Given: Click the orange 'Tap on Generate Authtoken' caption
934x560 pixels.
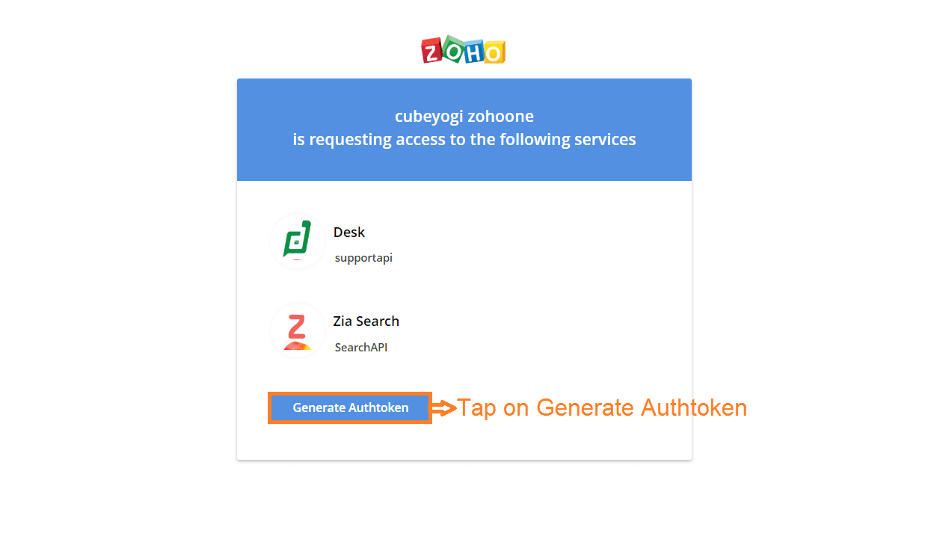Looking at the screenshot, I should (602, 407).
